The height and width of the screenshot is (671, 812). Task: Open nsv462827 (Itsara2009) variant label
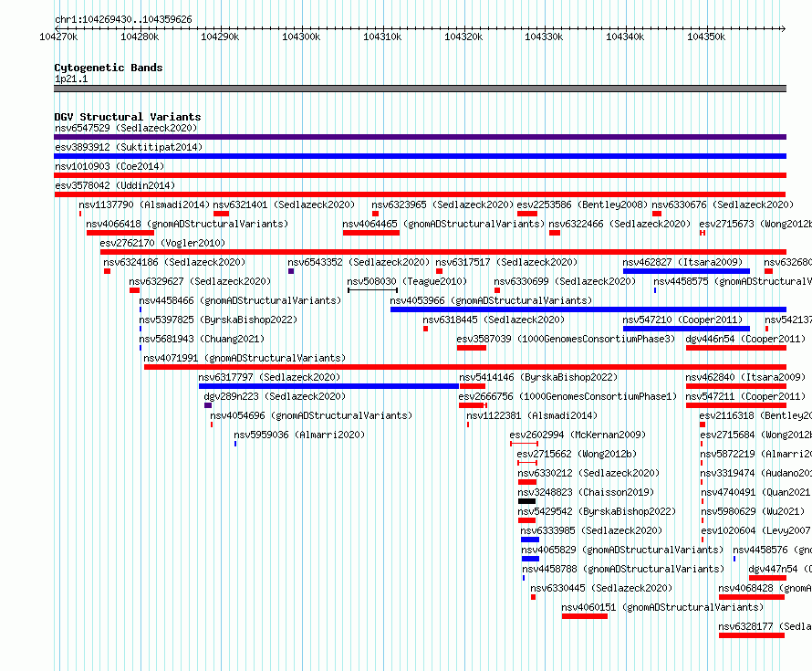(682, 262)
